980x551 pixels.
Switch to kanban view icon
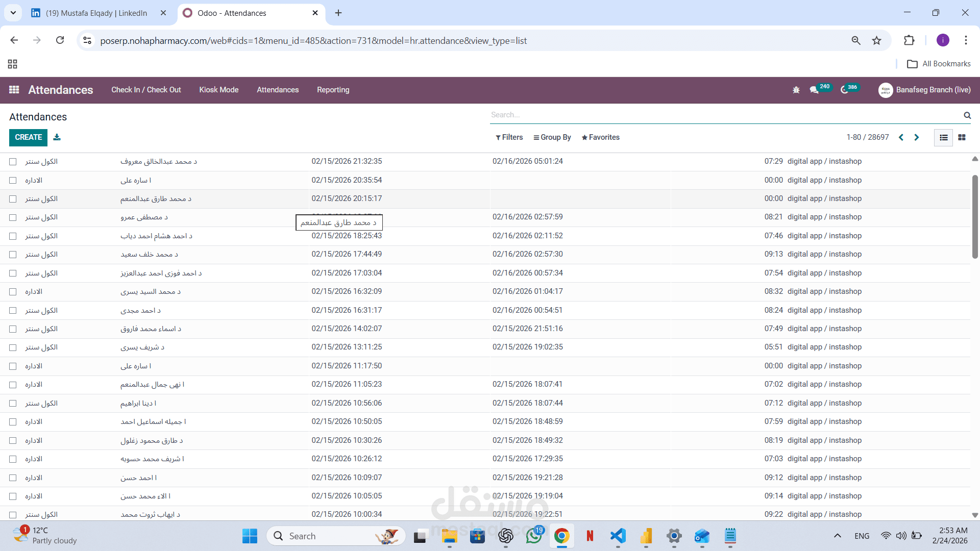coord(962,137)
